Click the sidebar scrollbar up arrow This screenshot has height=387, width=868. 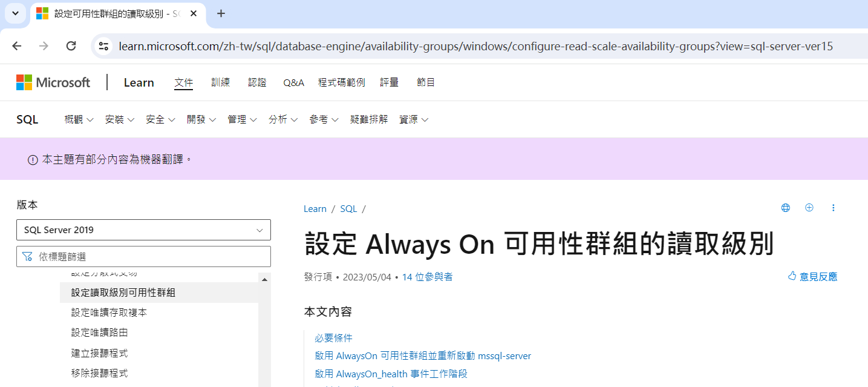coord(264,279)
